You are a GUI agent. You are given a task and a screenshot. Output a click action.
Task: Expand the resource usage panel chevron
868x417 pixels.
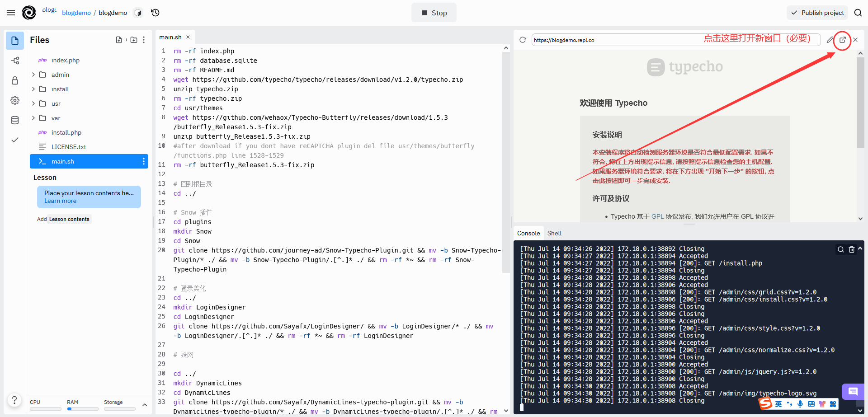(145, 405)
